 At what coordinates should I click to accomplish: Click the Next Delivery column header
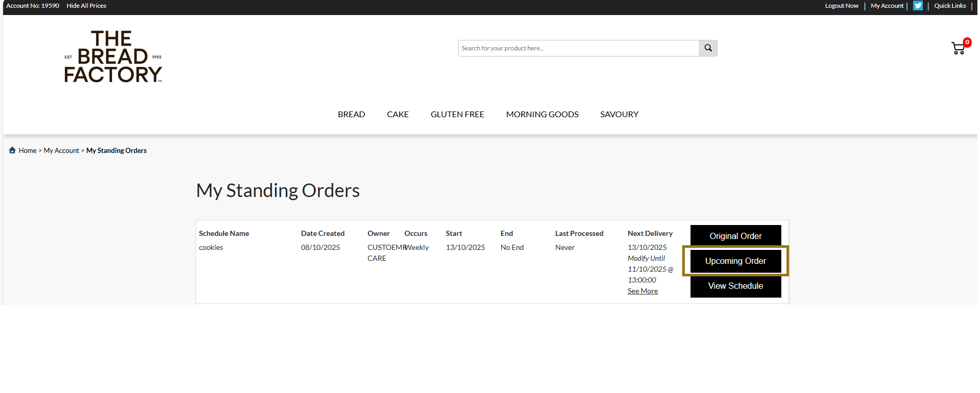point(650,233)
